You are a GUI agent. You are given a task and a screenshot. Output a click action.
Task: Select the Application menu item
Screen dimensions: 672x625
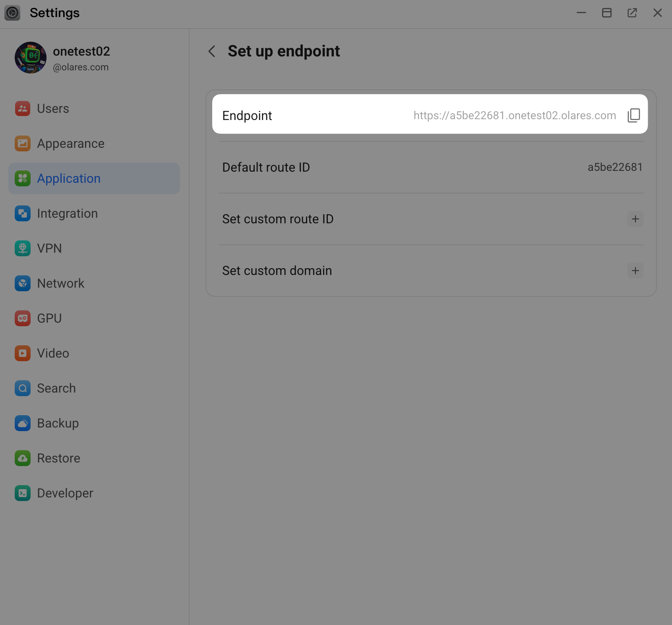point(68,178)
